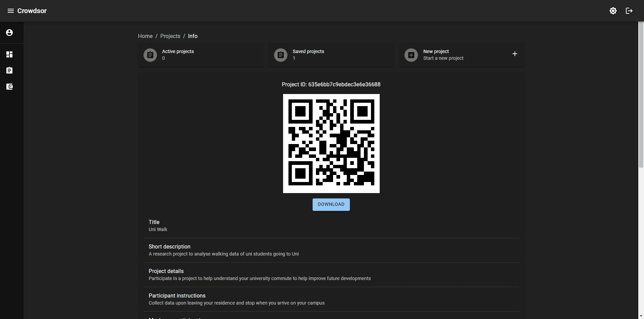This screenshot has width=644, height=319.
Task: Open the Projects breadcrumb link
Action: (x=170, y=36)
